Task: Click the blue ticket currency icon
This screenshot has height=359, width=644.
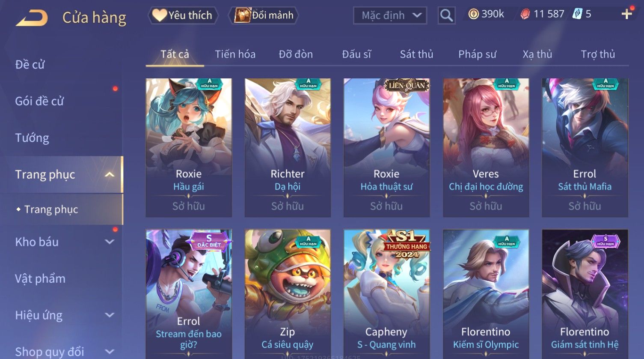Action: click(577, 14)
